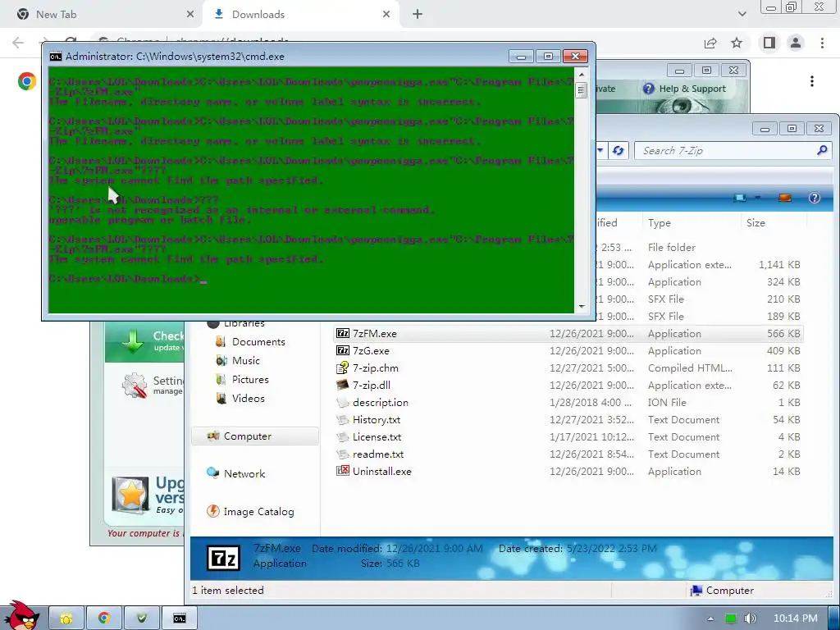The height and width of the screenshot is (630, 840).
Task: Click the cmd window scrollbar down arrow
Action: point(582,307)
